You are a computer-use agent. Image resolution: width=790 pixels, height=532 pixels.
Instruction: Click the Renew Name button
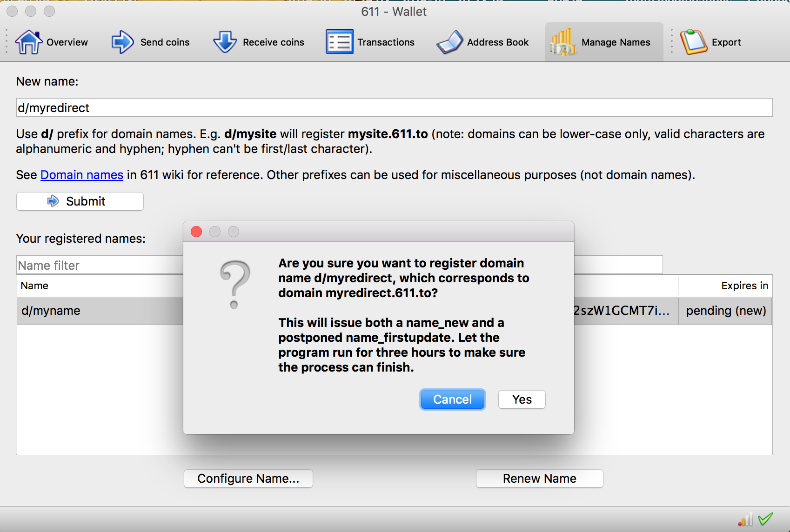pyautogui.click(x=539, y=479)
